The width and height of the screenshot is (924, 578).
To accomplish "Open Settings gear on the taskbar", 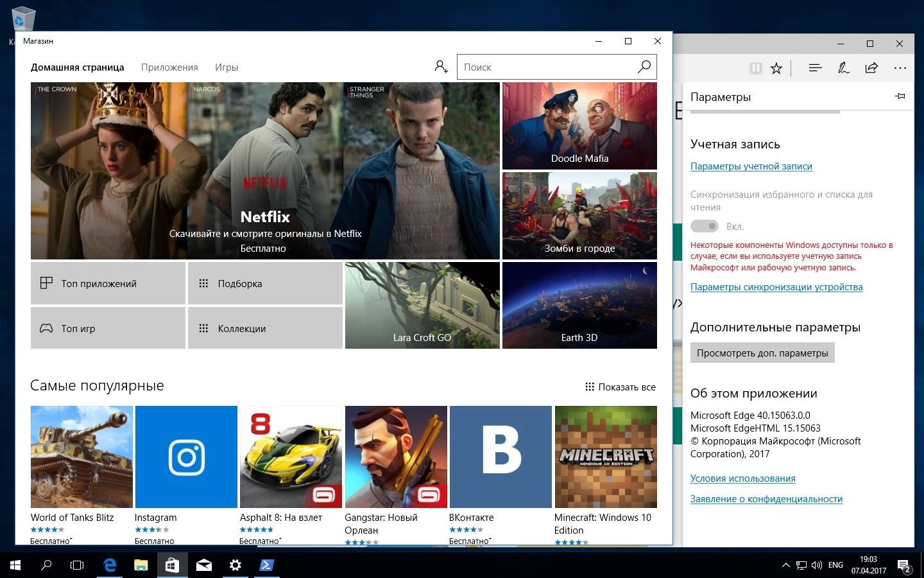I will coord(235,565).
